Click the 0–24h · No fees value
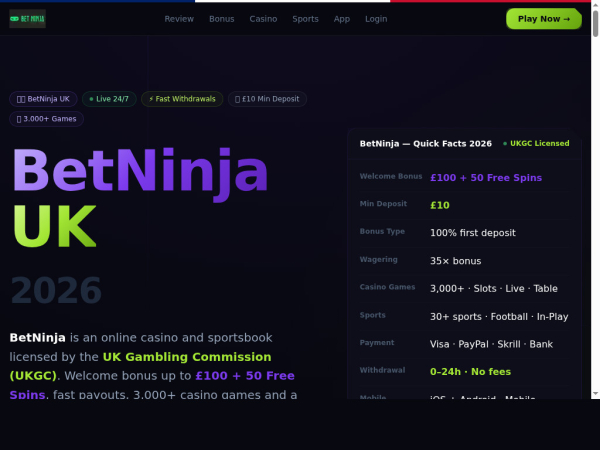The height and width of the screenshot is (450, 600). pyautogui.click(x=470, y=372)
